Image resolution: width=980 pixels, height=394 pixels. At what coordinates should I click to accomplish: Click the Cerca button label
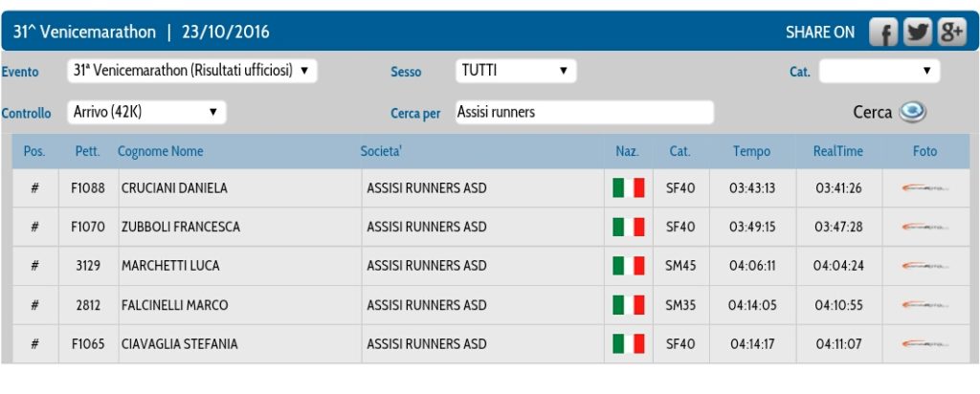tap(873, 113)
